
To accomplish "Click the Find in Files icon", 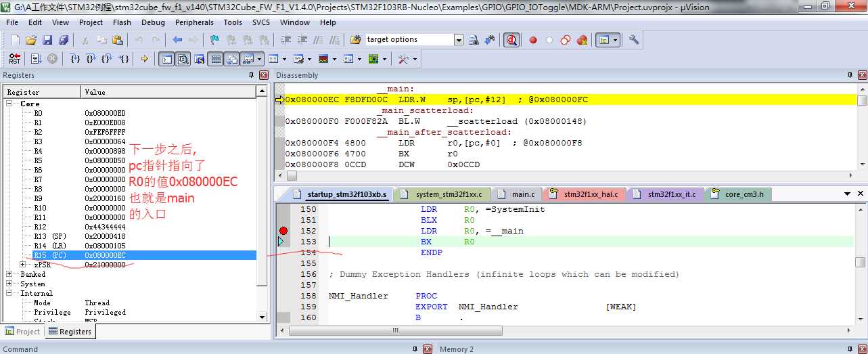I will [355, 40].
